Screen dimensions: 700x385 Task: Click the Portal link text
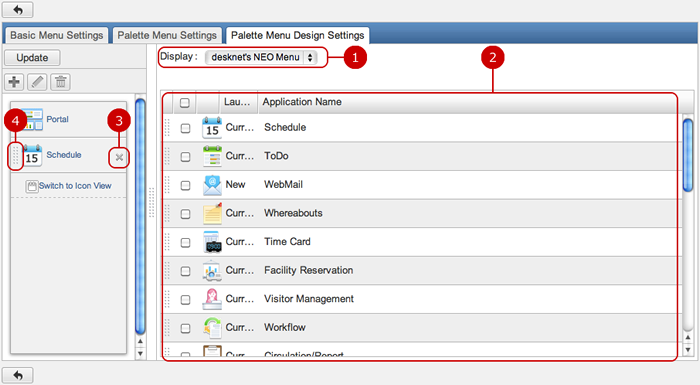pos(58,119)
